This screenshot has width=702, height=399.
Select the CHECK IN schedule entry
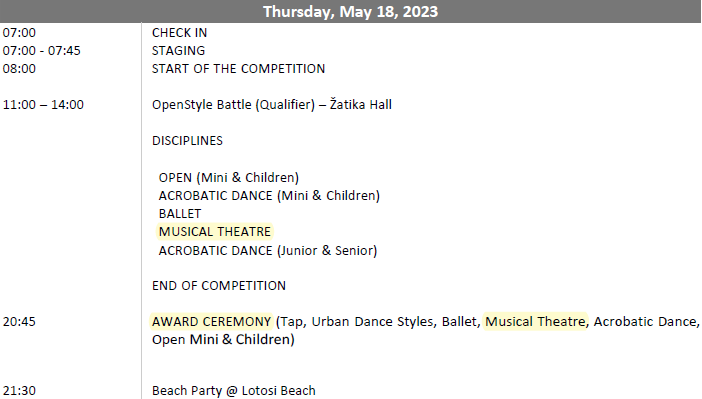[180, 33]
